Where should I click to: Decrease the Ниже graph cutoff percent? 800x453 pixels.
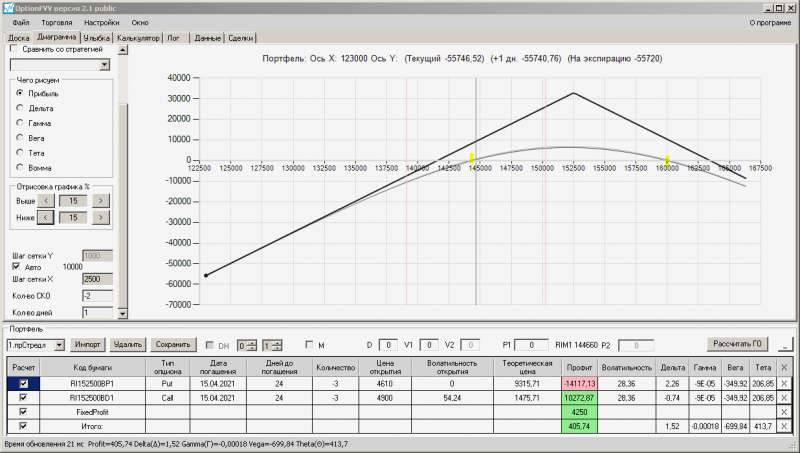click(45, 218)
